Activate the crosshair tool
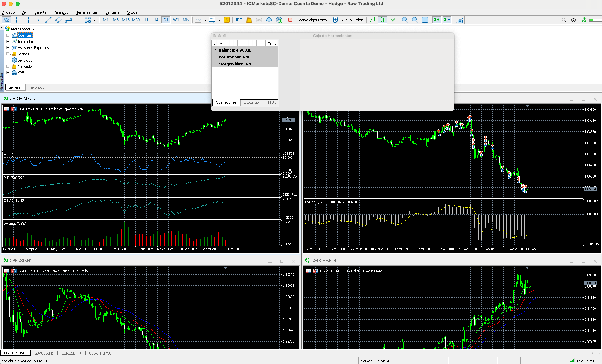 pos(16,20)
